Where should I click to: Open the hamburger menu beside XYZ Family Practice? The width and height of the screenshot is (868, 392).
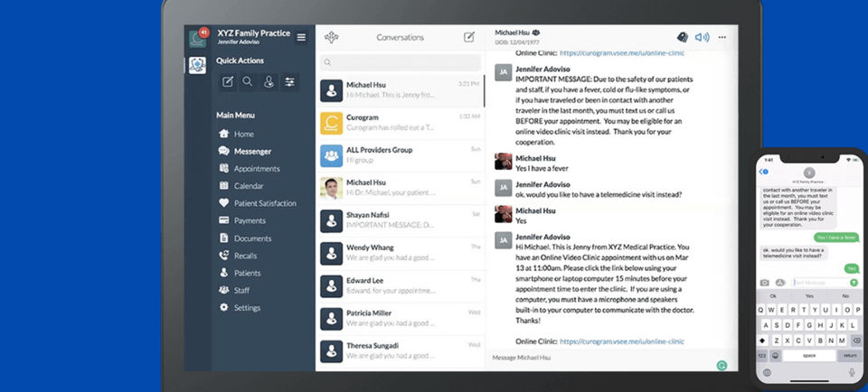(301, 37)
